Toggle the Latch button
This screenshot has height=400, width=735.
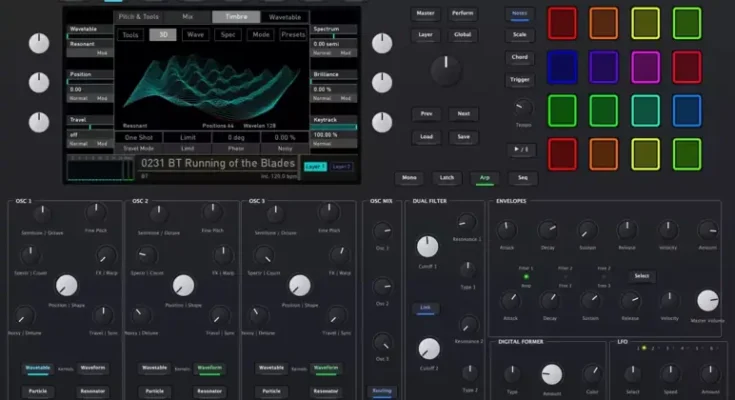(x=446, y=178)
